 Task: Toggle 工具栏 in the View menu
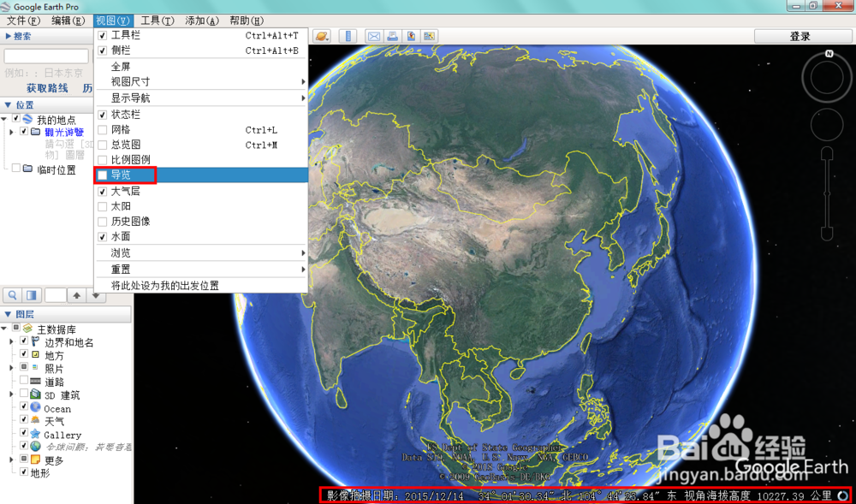(x=201, y=35)
